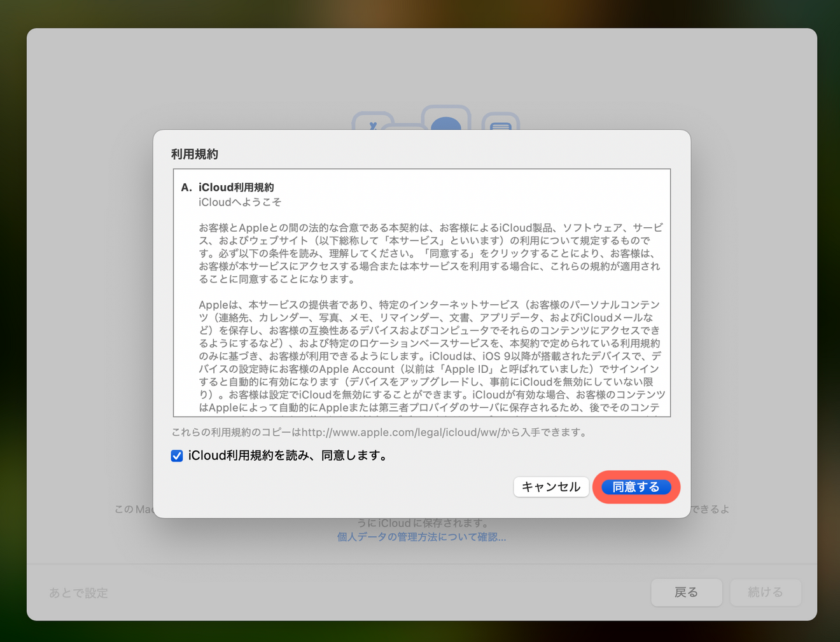840x642 pixels.
Task: Click the A. iCloud利用規約 heading
Action: pos(228,187)
